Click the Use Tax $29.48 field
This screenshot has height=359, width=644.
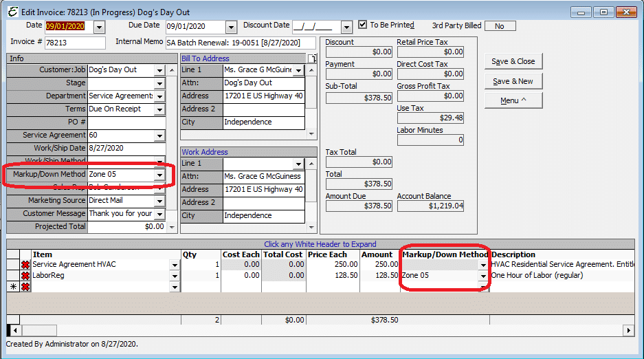(430, 118)
